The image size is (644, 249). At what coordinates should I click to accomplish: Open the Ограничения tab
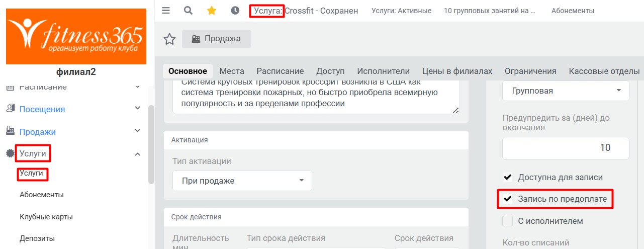point(530,71)
